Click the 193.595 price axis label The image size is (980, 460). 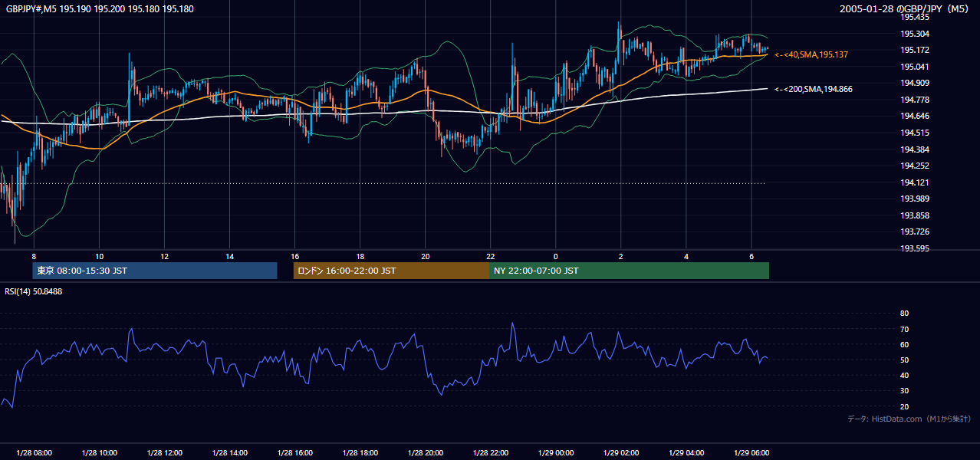[x=915, y=248]
